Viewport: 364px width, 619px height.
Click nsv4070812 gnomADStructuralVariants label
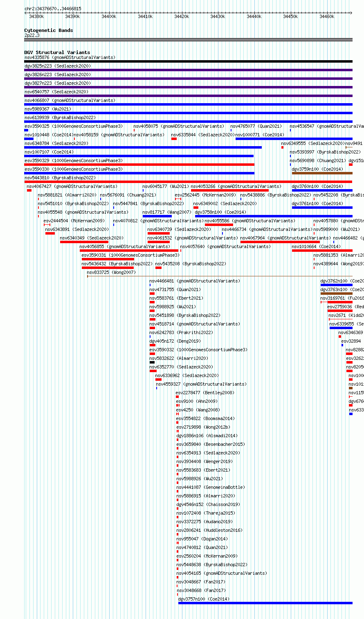tap(159, 221)
